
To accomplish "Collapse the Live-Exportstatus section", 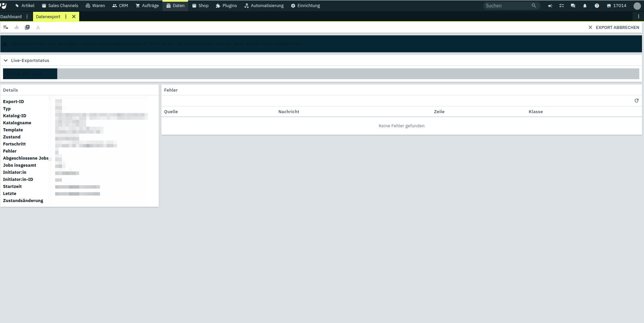I will pyautogui.click(x=6, y=61).
